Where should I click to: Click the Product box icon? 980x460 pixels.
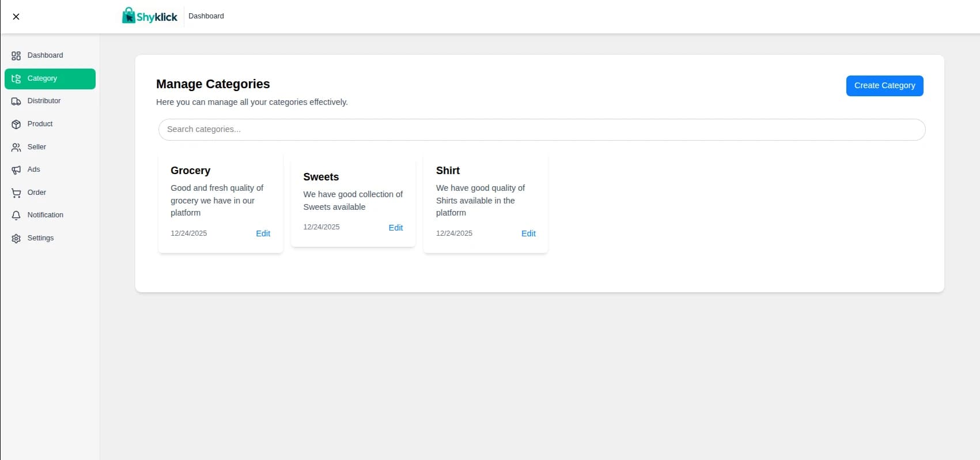16,125
